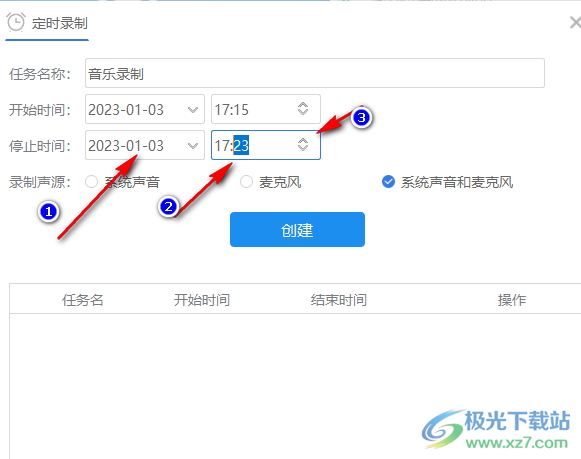Click the stop time field showing 17:23

(266, 145)
